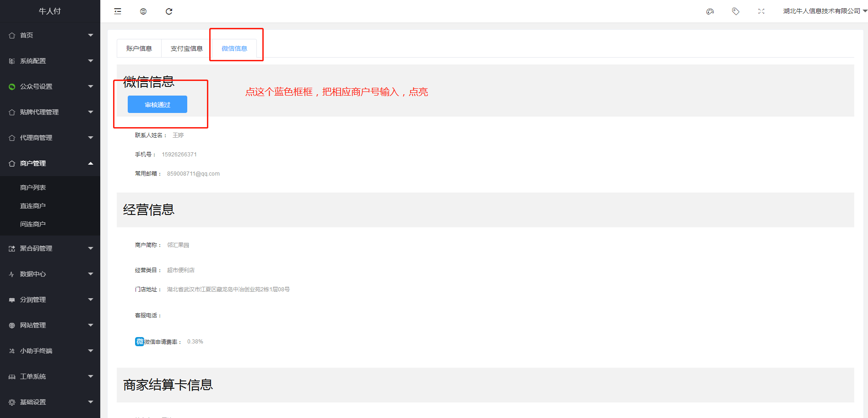Click 商家结算卡信息 section heading
This screenshot has height=418, width=868.
168,385
